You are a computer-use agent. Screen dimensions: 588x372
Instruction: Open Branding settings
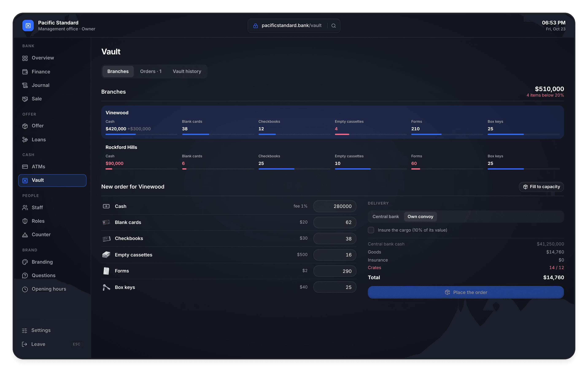[52, 262]
